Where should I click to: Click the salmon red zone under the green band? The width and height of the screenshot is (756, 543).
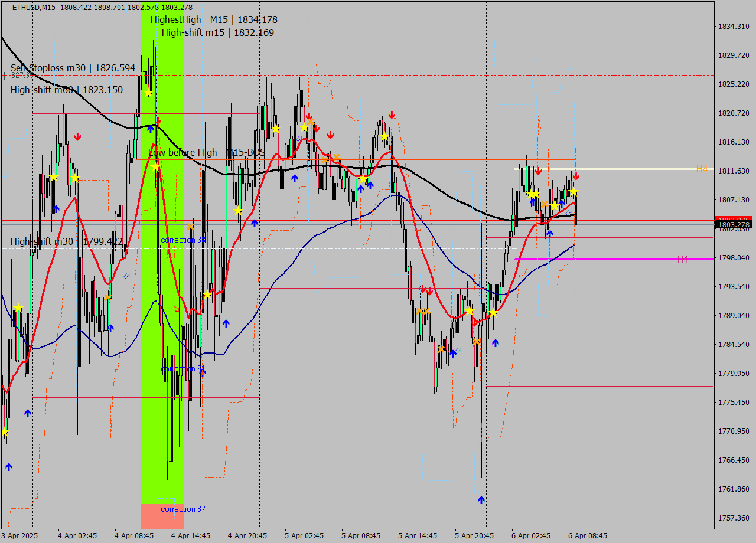pos(162,516)
